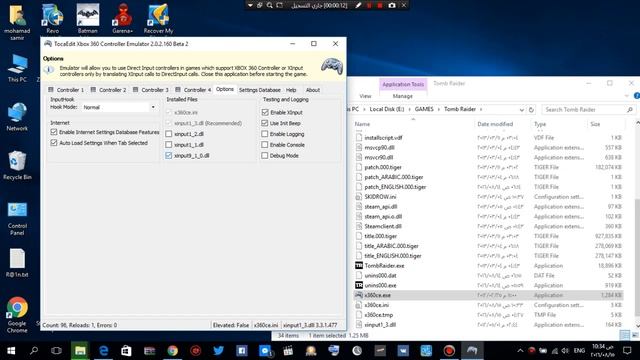Open Task View on the taskbar
This screenshot has height=360, width=640.
56,351
